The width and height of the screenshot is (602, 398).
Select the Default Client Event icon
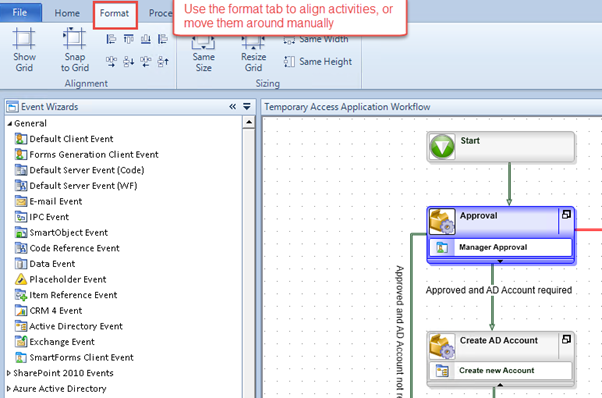click(21, 139)
